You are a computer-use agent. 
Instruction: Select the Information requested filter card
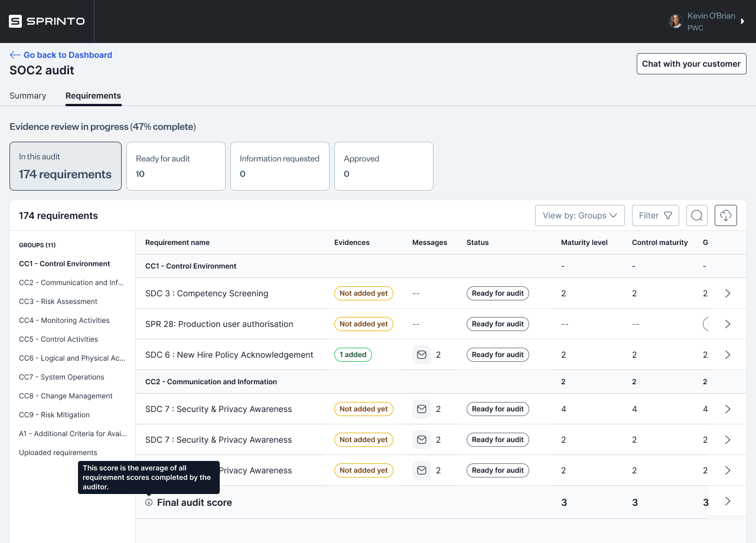pyautogui.click(x=280, y=166)
